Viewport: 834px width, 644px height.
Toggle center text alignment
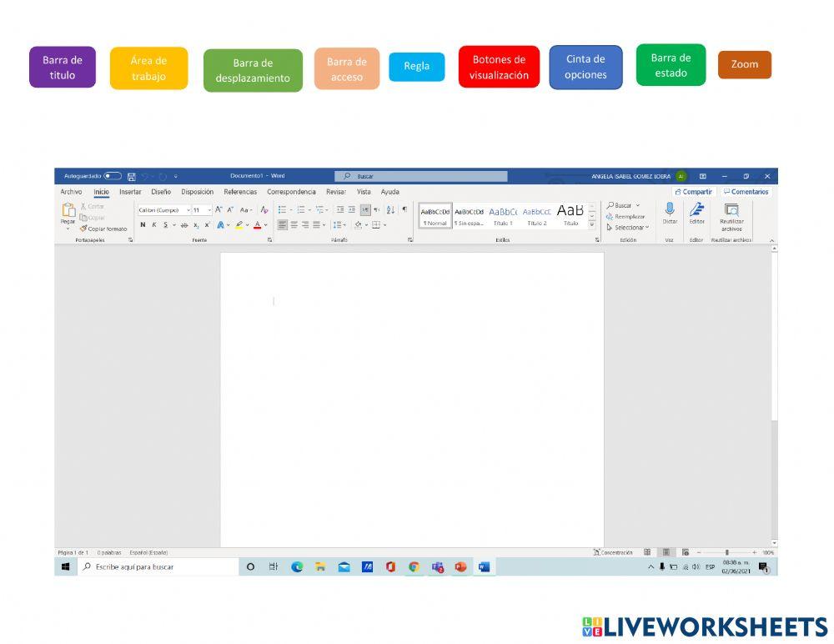(295, 224)
